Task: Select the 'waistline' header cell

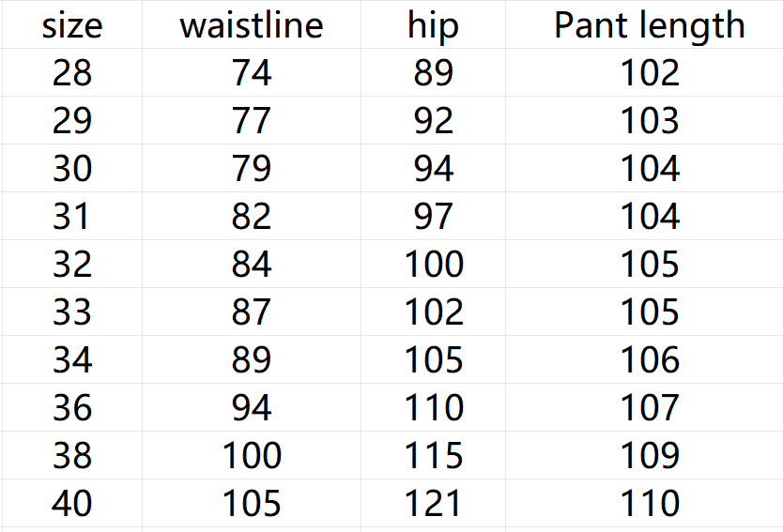Action: 252,25
